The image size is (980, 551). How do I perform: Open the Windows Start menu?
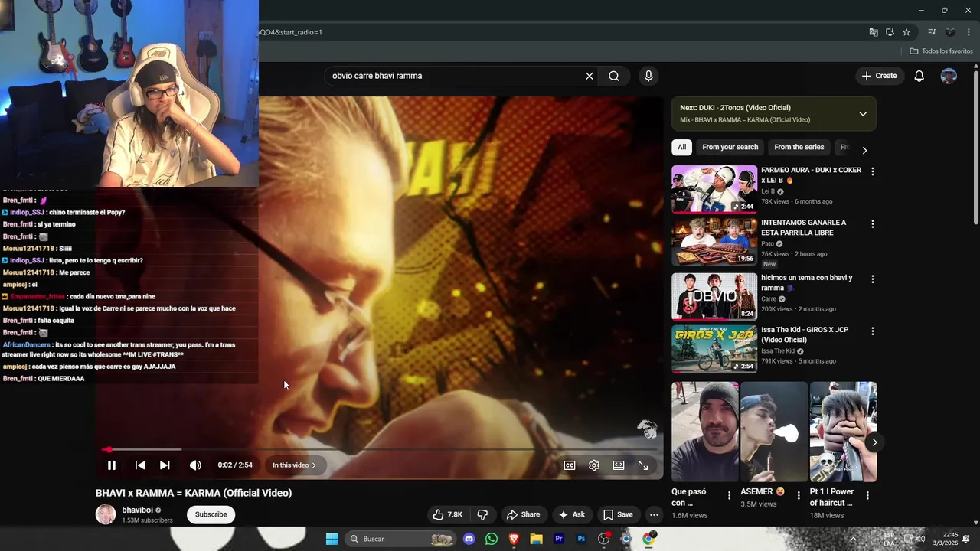point(332,539)
